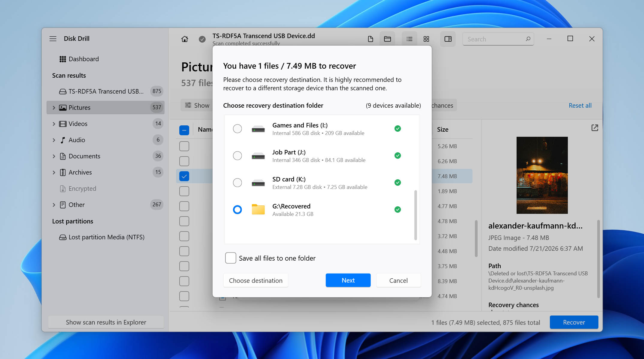The height and width of the screenshot is (359, 644).
Task: Select Games and Files (I:) radio button
Action: point(237,129)
